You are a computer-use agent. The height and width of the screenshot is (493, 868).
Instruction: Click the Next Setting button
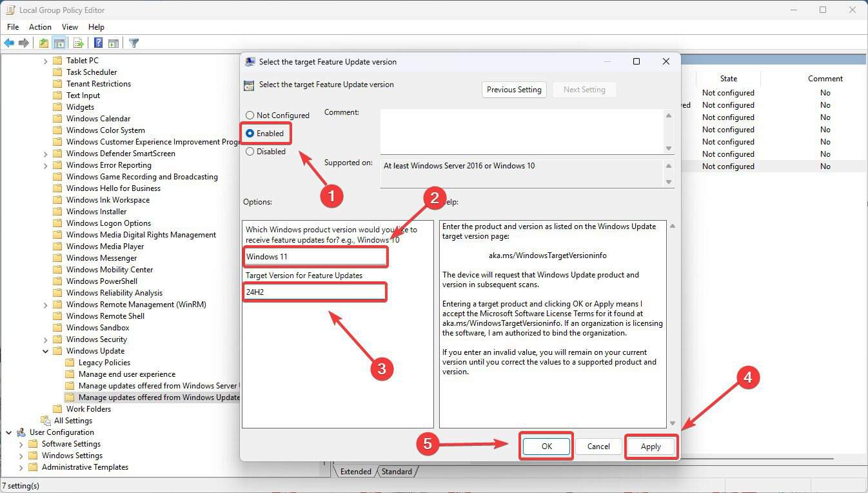(584, 90)
